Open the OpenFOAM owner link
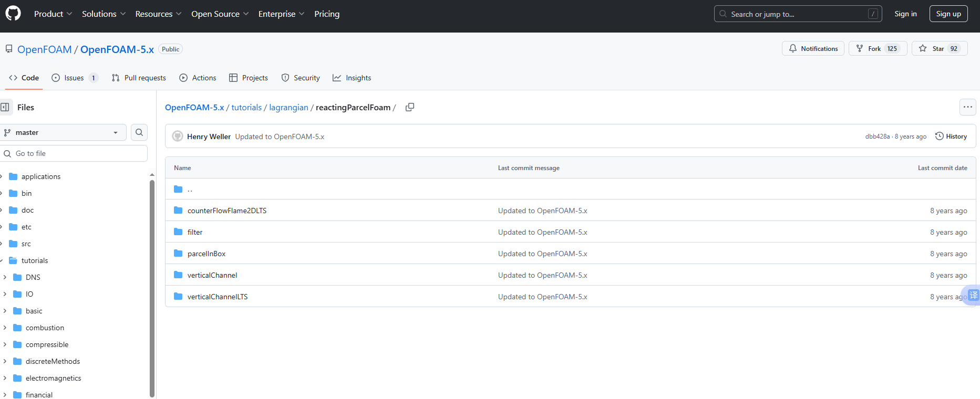This screenshot has width=980, height=399. [x=45, y=49]
